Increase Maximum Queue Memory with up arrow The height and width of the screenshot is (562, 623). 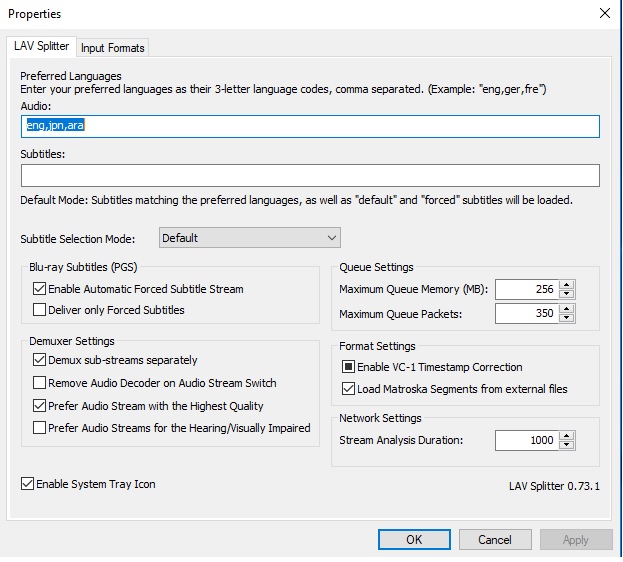pos(567,284)
